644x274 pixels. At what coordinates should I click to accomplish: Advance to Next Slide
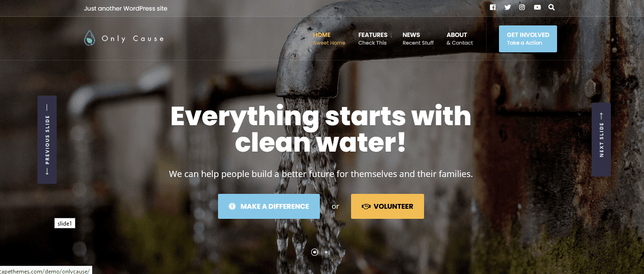(601, 140)
